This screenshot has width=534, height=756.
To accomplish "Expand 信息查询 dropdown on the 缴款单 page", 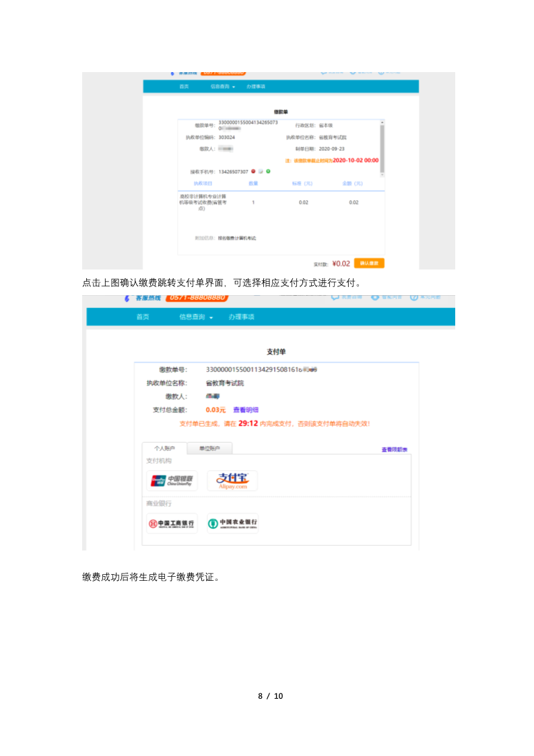I will click(223, 87).
